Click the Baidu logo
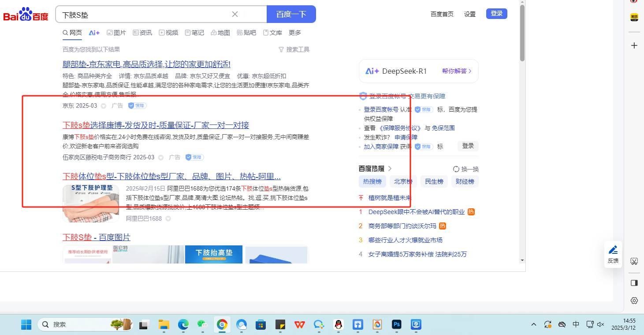 point(26,15)
